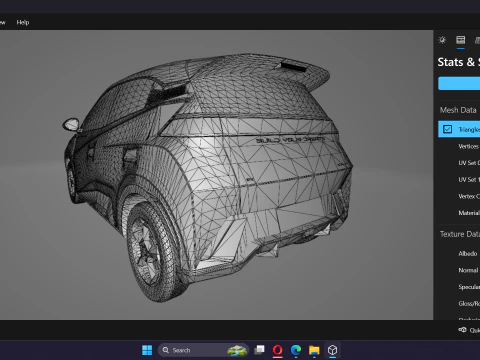Select the Albedo texture option
Screen dimensions: 480x360
468,254
